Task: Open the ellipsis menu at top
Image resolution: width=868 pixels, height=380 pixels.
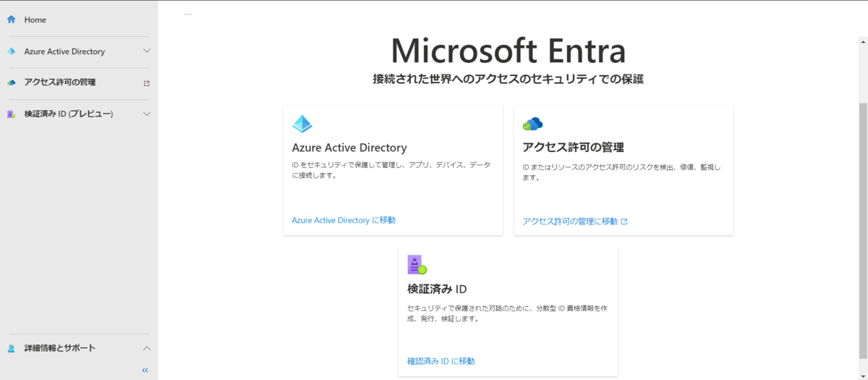Action: pyautogui.click(x=187, y=13)
